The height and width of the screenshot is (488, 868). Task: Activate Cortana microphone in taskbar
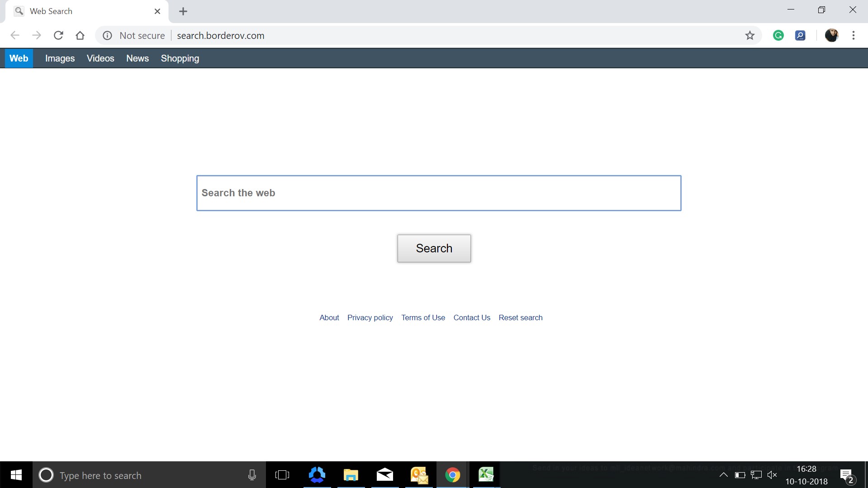point(252,475)
